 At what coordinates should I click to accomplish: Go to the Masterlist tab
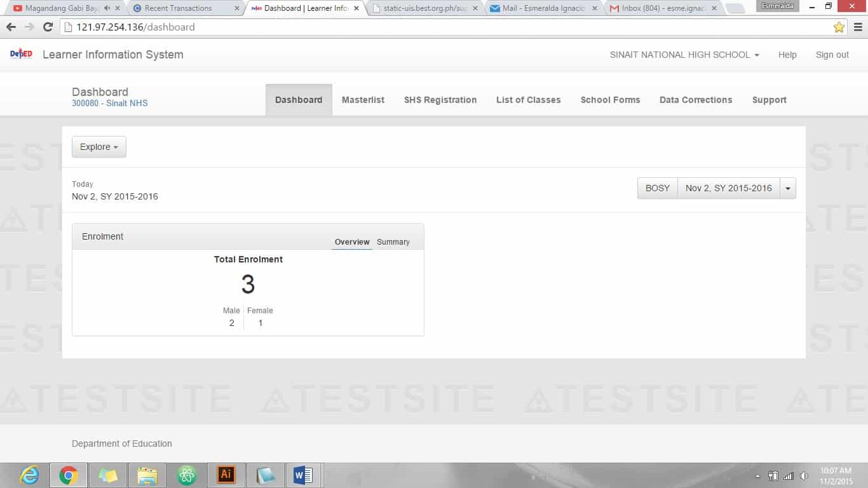[x=363, y=100]
